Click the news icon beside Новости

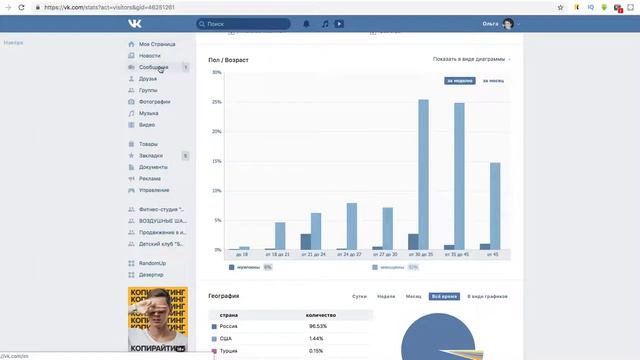click(131, 56)
